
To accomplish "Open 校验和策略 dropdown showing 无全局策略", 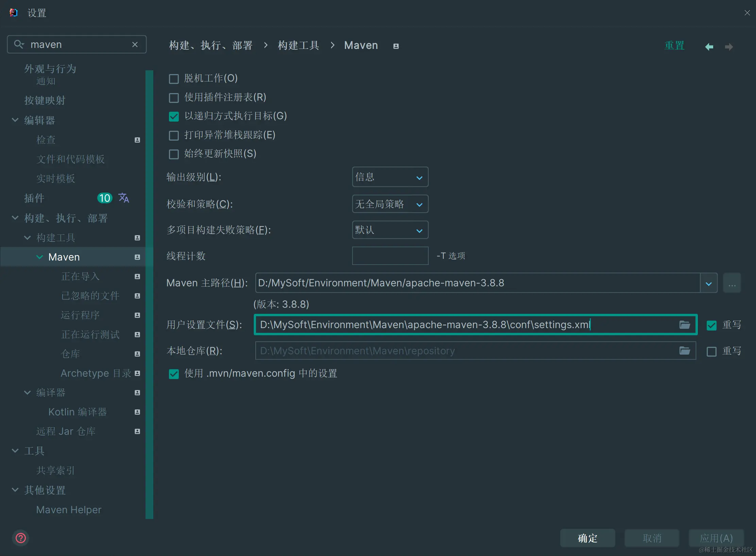I will [390, 204].
